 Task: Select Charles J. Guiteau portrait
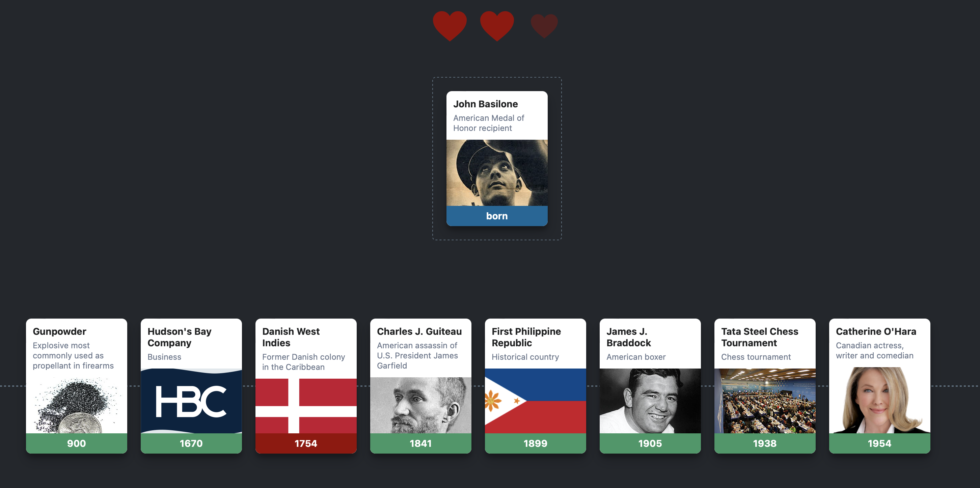[x=421, y=406]
